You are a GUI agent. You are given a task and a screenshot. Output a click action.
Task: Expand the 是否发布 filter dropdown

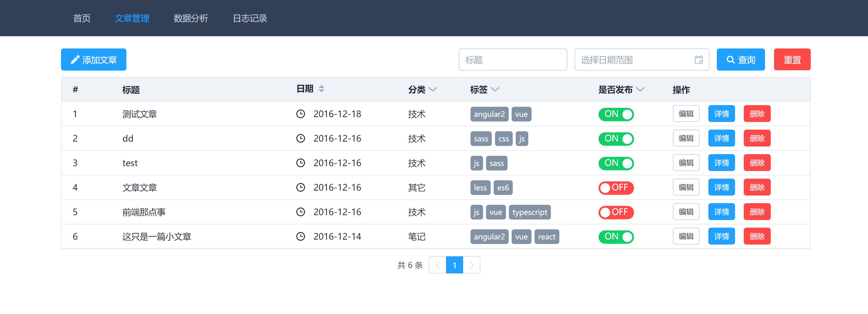[x=640, y=90]
